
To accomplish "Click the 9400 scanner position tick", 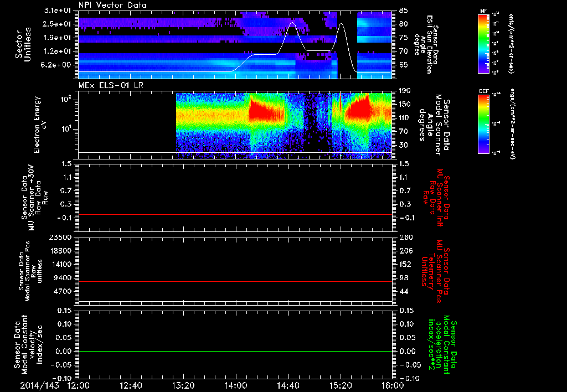I will pos(63,278).
